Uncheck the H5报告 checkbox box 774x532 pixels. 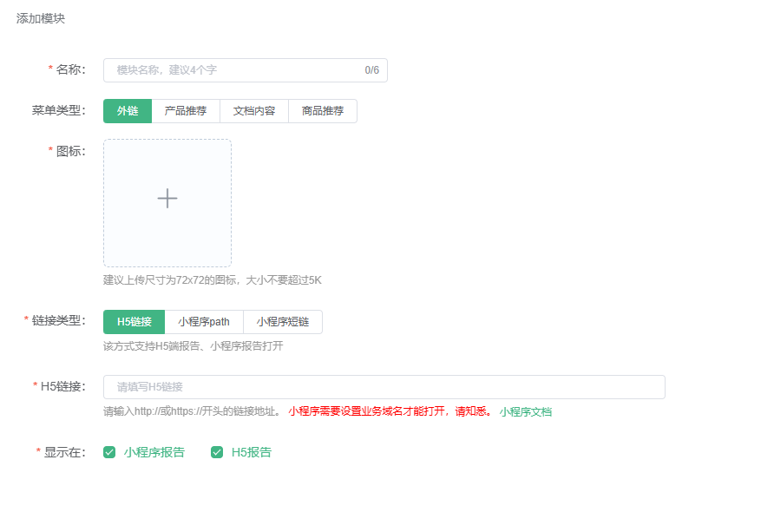pos(217,452)
